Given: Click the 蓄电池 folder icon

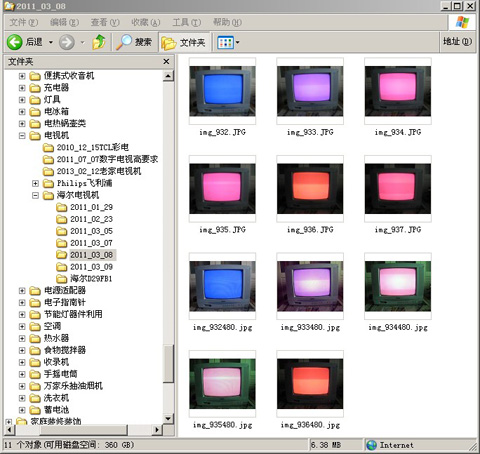Looking at the screenshot, I should tap(35, 410).
